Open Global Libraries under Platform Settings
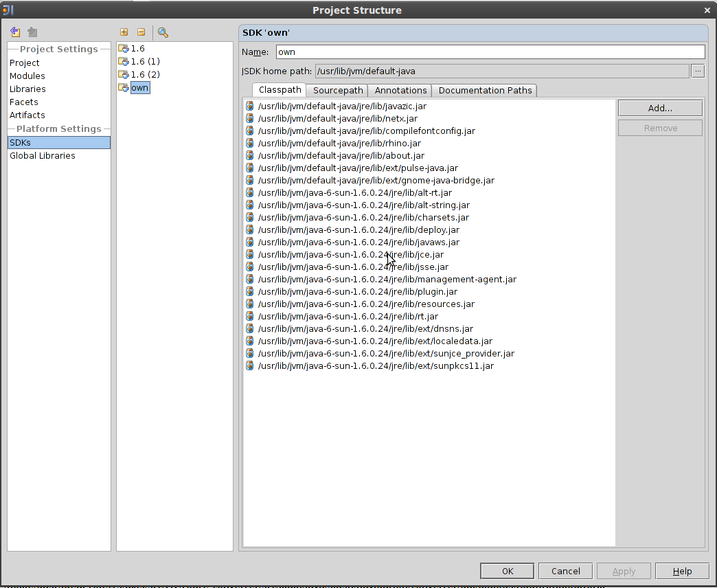The height and width of the screenshot is (588, 717). [43, 156]
